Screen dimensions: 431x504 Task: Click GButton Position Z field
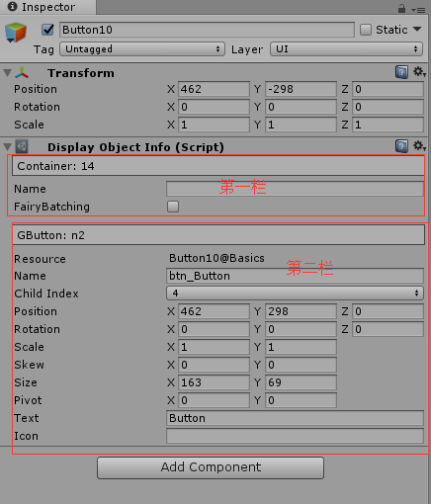pyautogui.click(x=388, y=311)
